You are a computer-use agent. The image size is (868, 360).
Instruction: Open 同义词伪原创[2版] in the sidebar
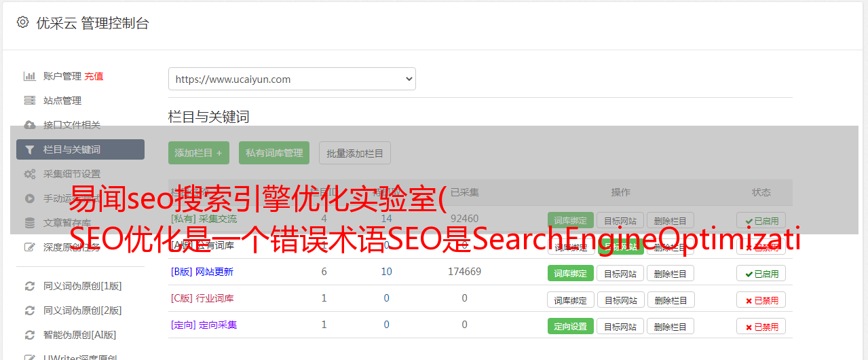[x=83, y=310]
